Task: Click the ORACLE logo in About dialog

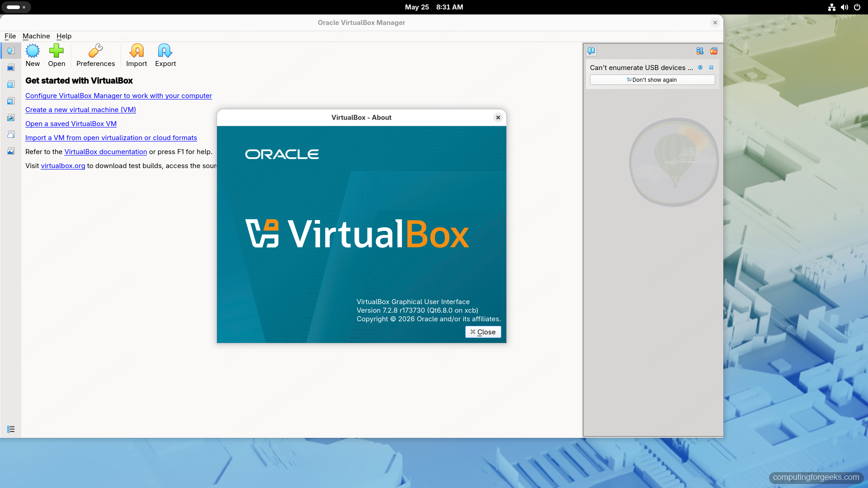Action: point(282,155)
